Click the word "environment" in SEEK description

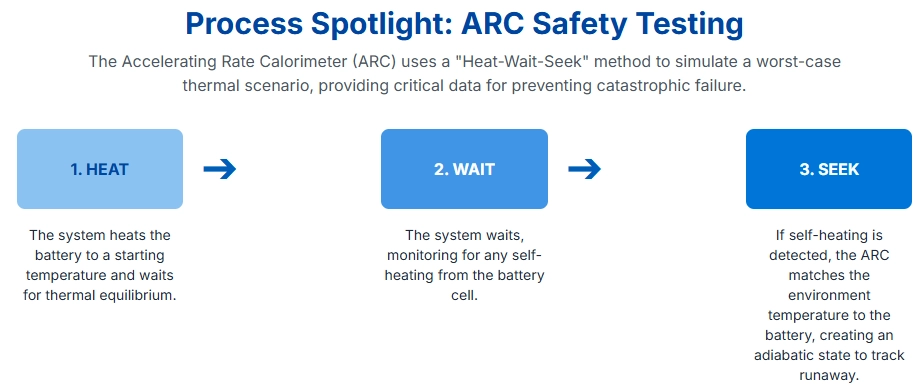[829, 295]
